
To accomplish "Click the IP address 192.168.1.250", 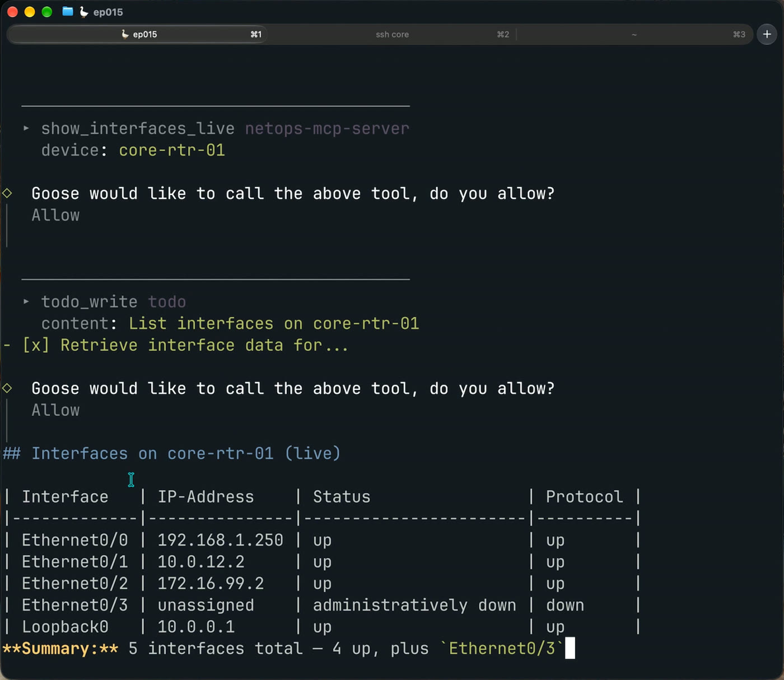I will pyautogui.click(x=220, y=540).
